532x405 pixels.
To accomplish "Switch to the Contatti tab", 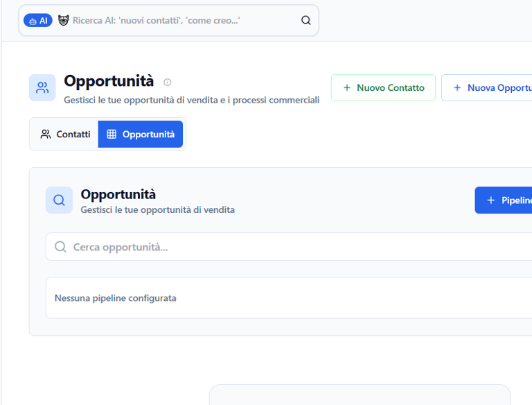I will pos(64,135).
